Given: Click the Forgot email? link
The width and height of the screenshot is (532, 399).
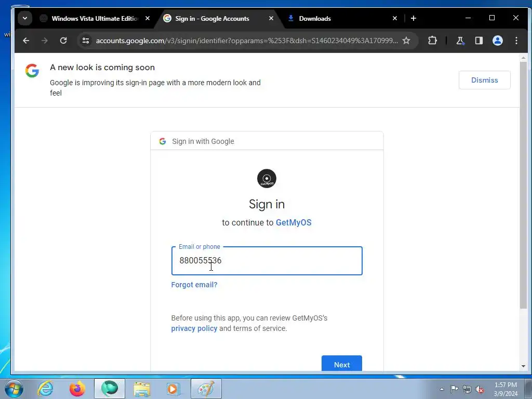Looking at the screenshot, I should [194, 285].
